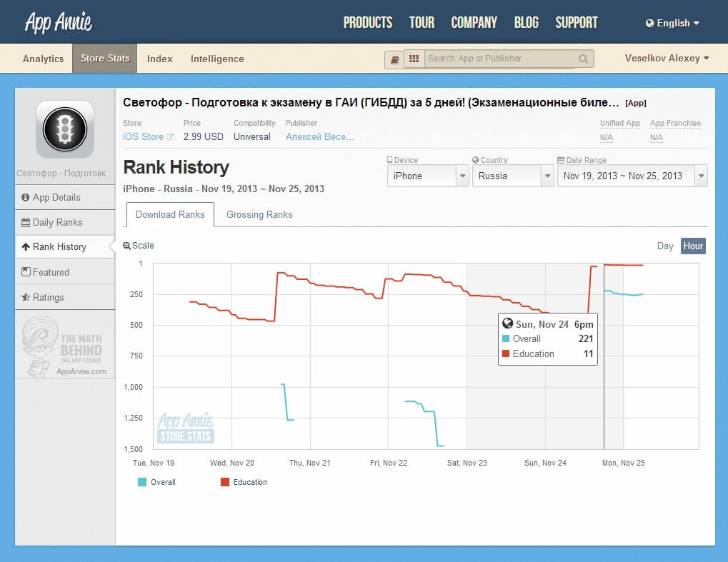Switch to the Grossing Ranks tab
Viewport: 728px width, 562px height.
[x=259, y=214]
